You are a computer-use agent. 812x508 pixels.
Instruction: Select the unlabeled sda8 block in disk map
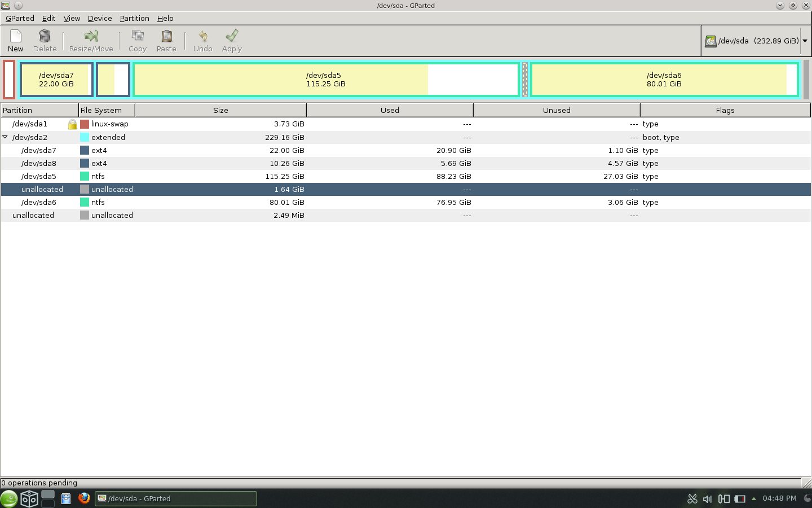[x=113, y=80]
